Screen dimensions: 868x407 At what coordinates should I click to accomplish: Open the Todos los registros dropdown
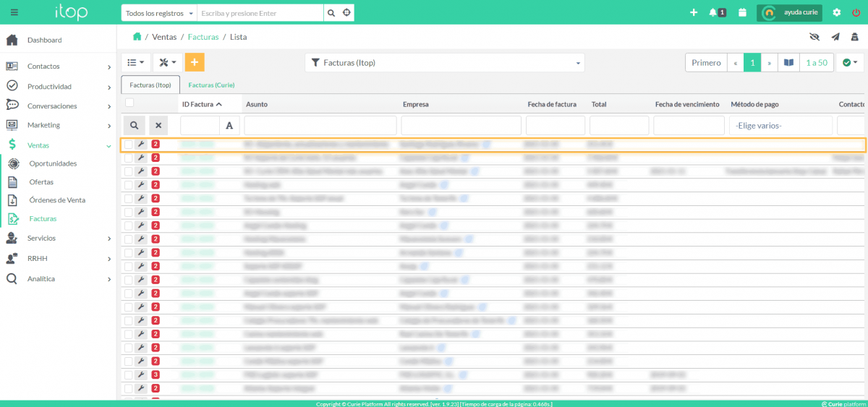pyautogui.click(x=159, y=13)
